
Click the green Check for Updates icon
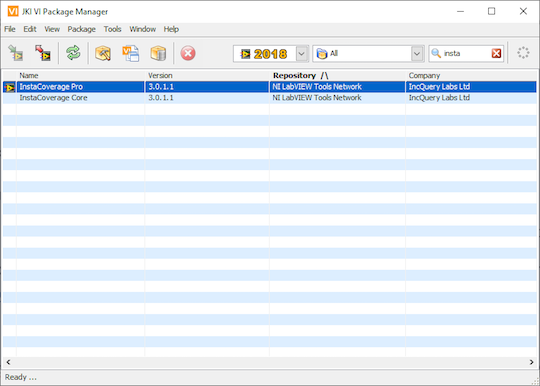tap(73, 53)
